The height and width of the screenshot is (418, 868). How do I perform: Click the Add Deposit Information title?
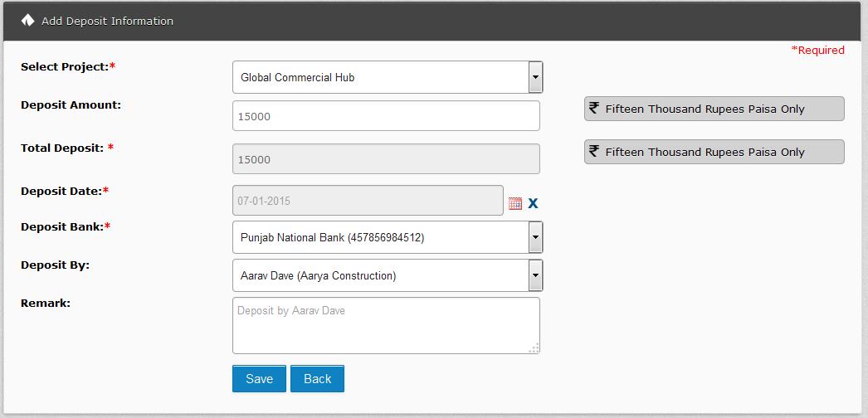click(107, 21)
